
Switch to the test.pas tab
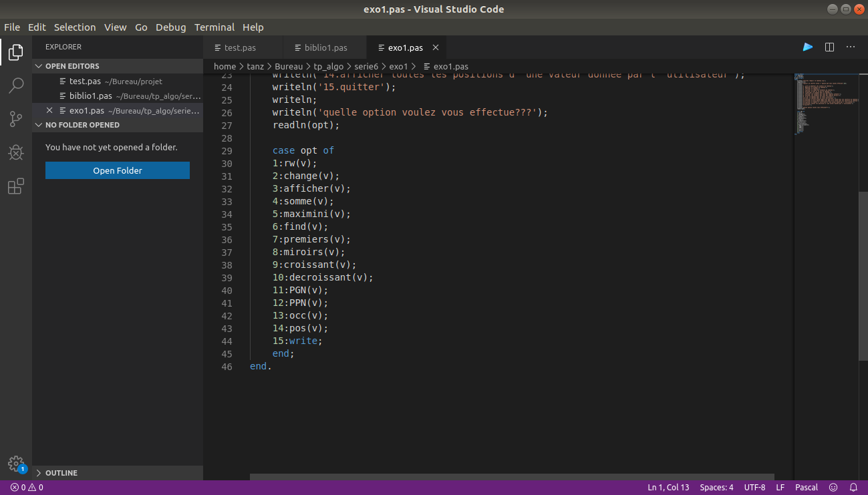tap(243, 48)
